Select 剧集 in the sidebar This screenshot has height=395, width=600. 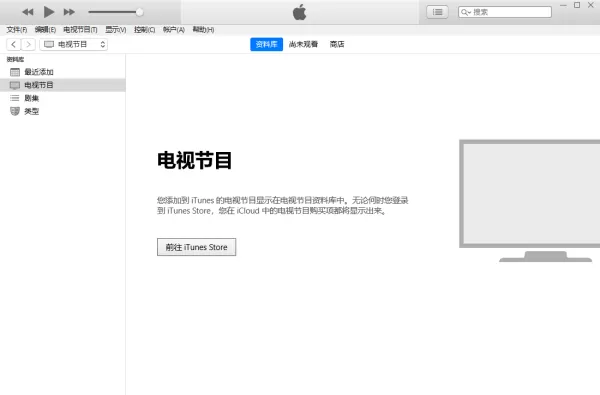click(x=63, y=98)
